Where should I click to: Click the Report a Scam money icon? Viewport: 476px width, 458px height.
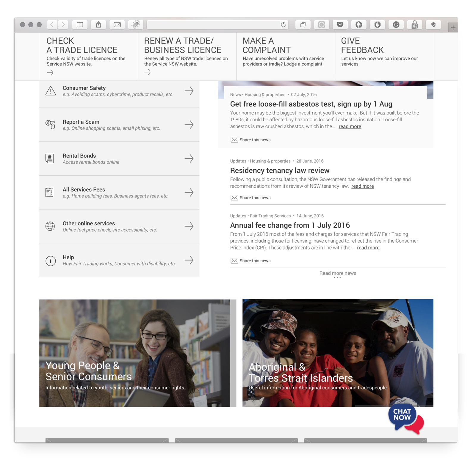pos(50,124)
